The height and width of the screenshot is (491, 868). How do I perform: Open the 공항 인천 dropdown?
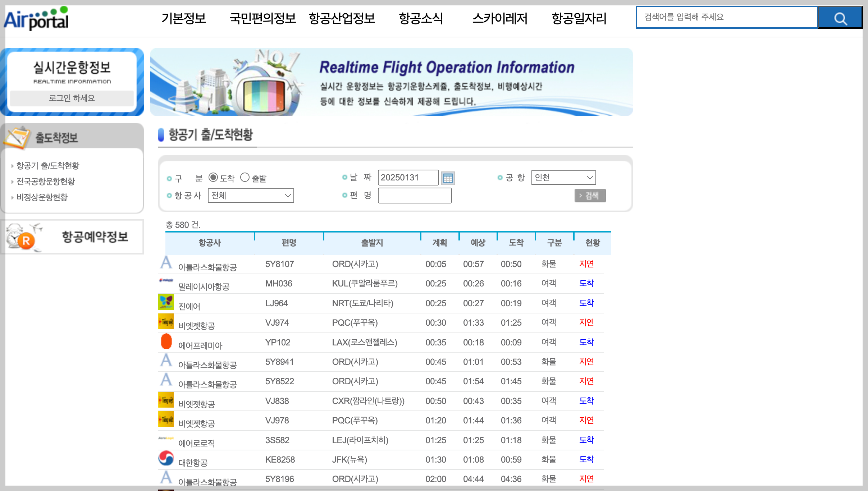coord(563,178)
